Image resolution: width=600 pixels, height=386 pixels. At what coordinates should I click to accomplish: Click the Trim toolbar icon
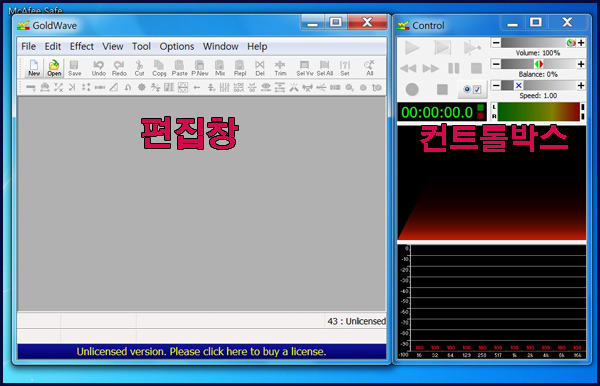point(280,68)
